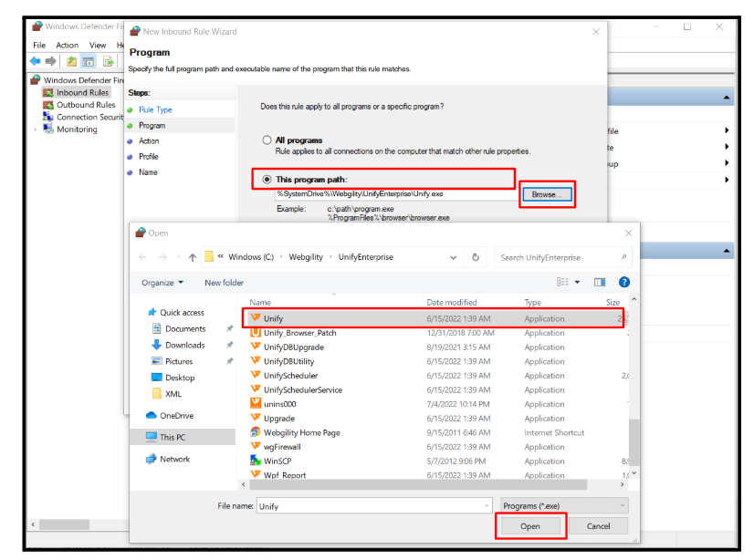Open the Action menu
This screenshot has height=560, width=754.
(x=67, y=45)
